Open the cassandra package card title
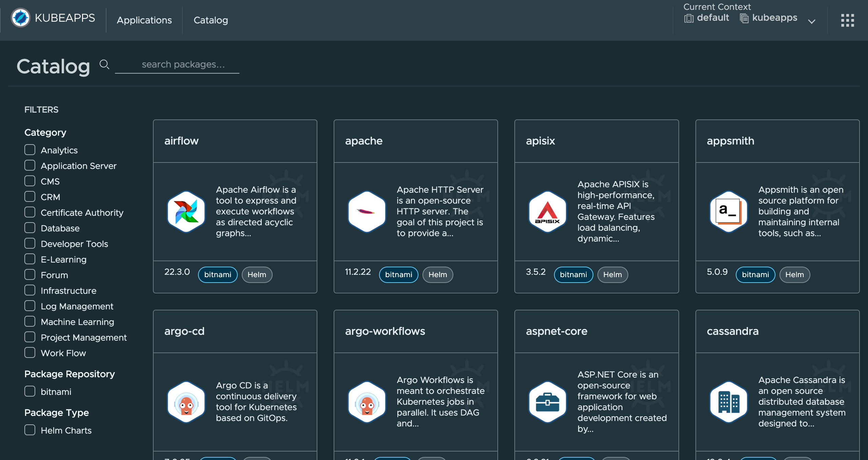The width and height of the screenshot is (868, 460). pos(733,331)
